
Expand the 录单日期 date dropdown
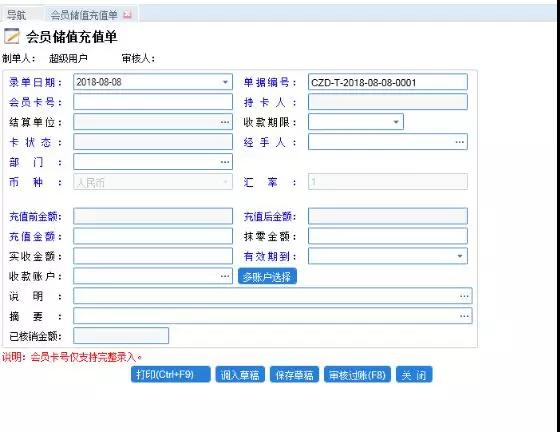pyautogui.click(x=225, y=82)
